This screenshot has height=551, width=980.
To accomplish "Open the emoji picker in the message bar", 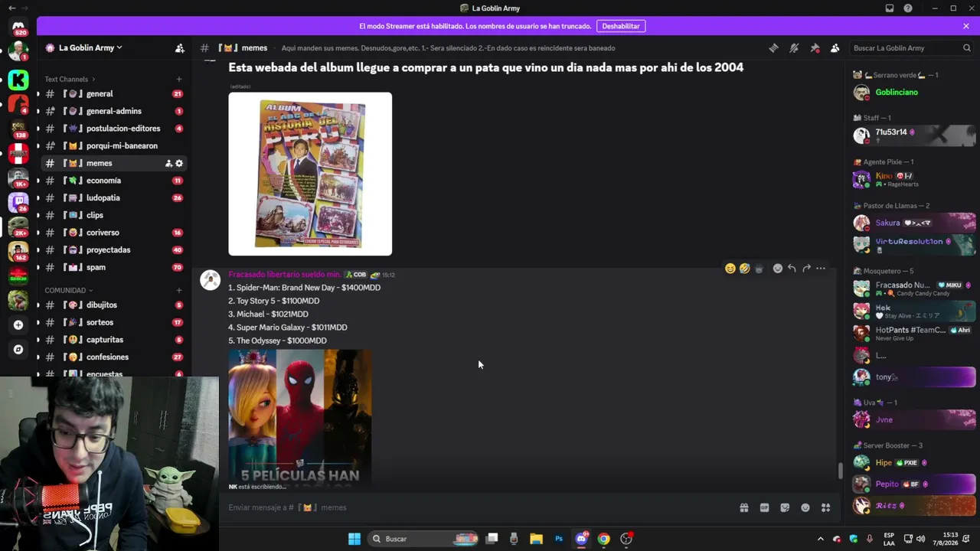I will coord(805,507).
